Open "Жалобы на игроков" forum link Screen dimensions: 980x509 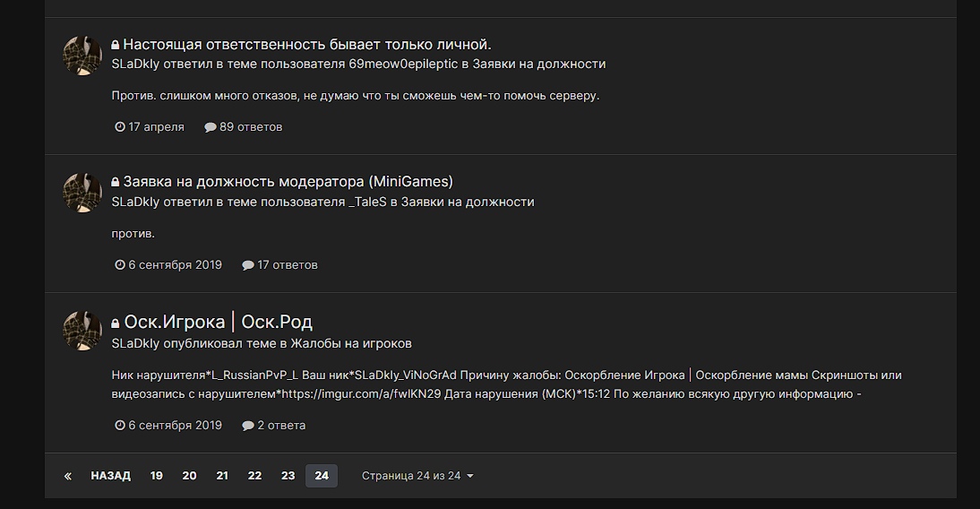(x=351, y=343)
